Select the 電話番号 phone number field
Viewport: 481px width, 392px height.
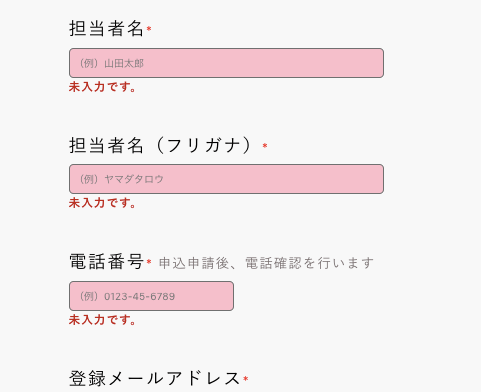(151, 296)
